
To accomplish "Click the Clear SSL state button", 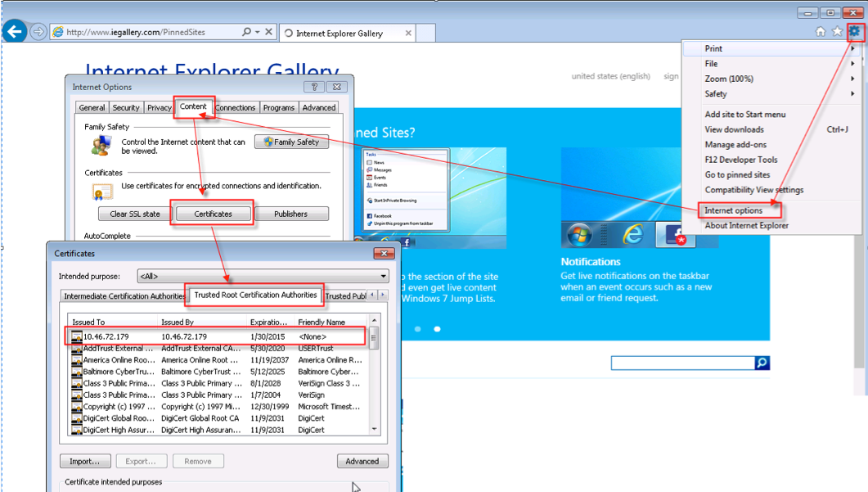I will pyautogui.click(x=134, y=214).
